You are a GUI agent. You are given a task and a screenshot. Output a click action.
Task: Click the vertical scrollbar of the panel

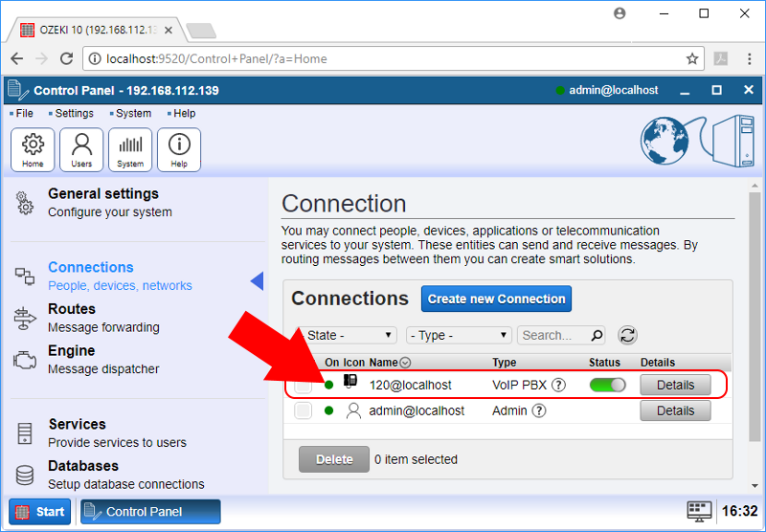coord(755,318)
